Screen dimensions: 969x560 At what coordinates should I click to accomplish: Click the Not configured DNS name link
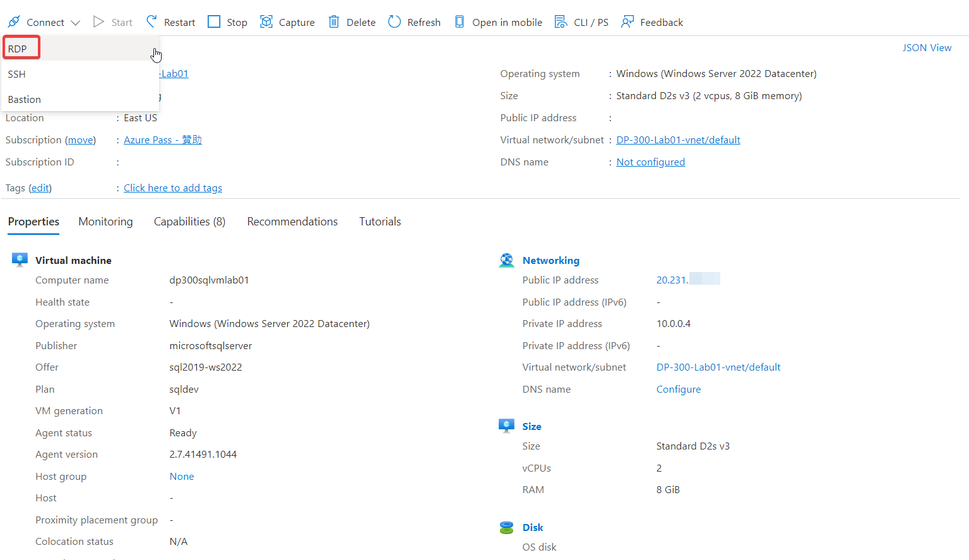tap(650, 162)
